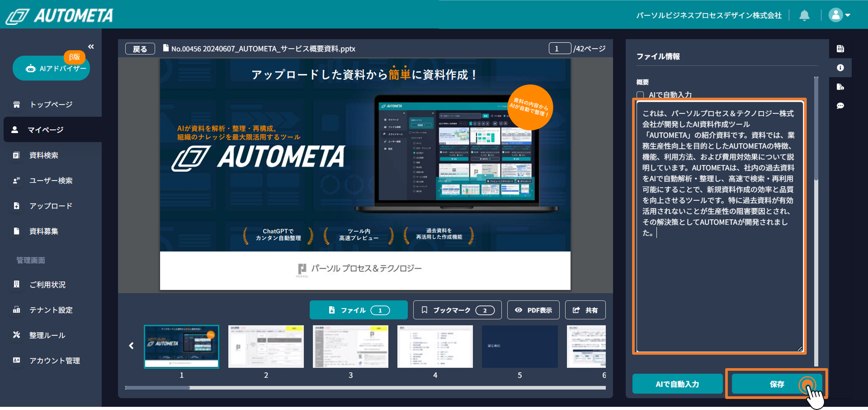Click the 整理ルール tools icon

click(16, 334)
